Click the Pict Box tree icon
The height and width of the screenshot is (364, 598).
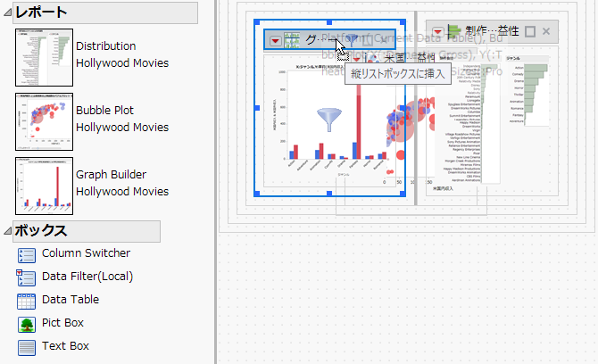point(27,325)
